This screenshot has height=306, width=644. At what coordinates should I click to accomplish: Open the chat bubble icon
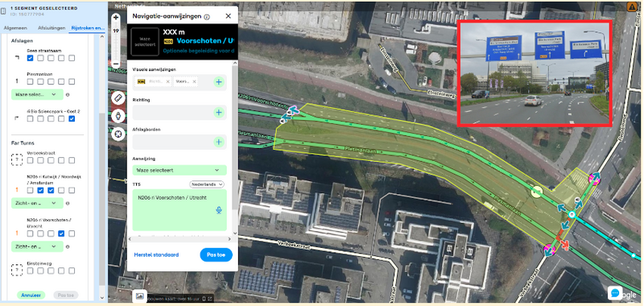pos(615,292)
